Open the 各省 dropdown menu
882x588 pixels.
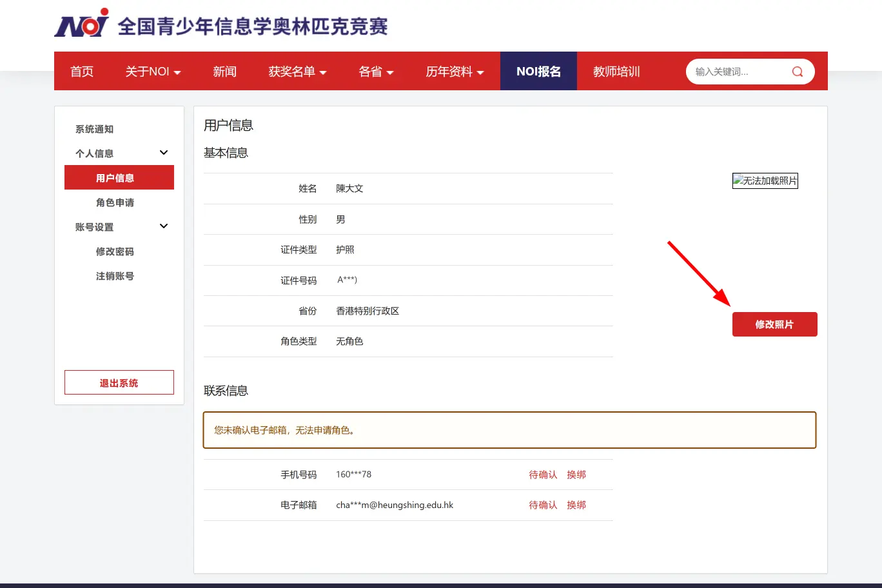pyautogui.click(x=376, y=72)
